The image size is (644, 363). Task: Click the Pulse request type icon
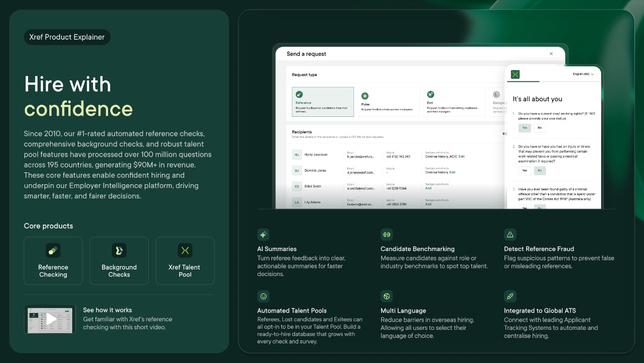point(365,96)
